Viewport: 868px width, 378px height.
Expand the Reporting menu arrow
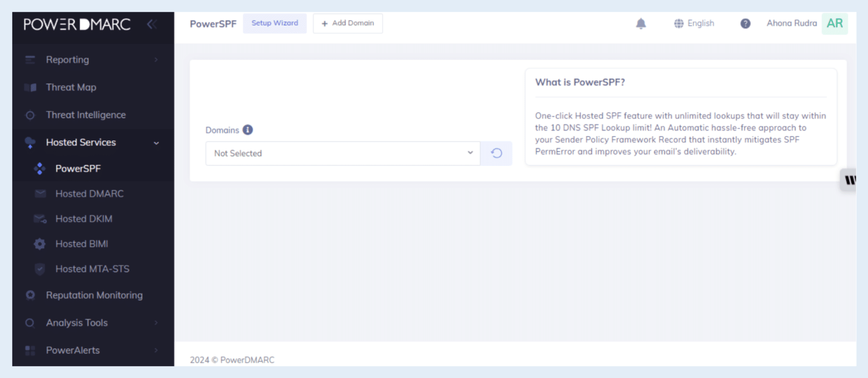point(156,60)
